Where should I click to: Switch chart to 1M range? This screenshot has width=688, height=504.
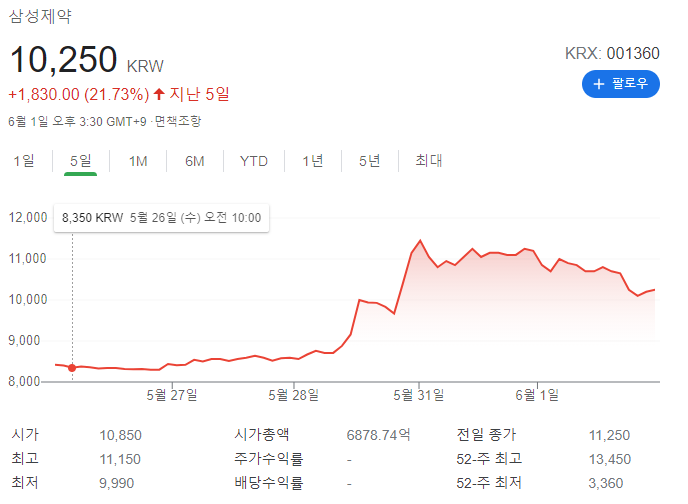(138, 161)
